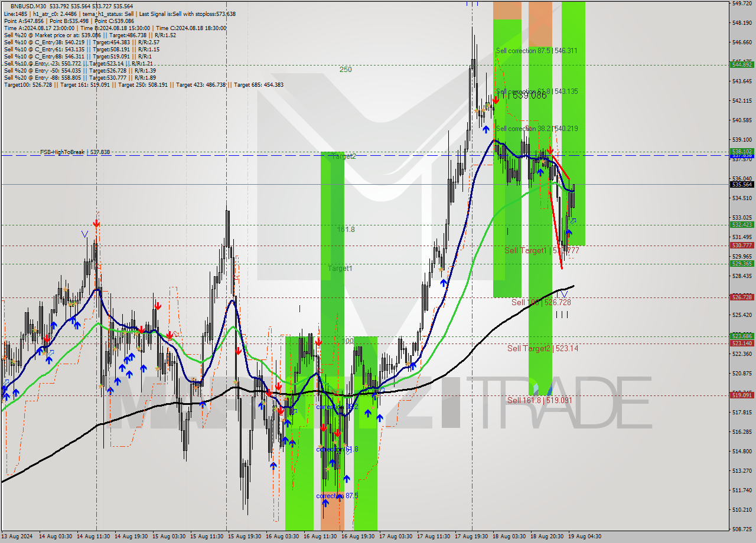Click the red 530.777 price tag

(x=742, y=245)
